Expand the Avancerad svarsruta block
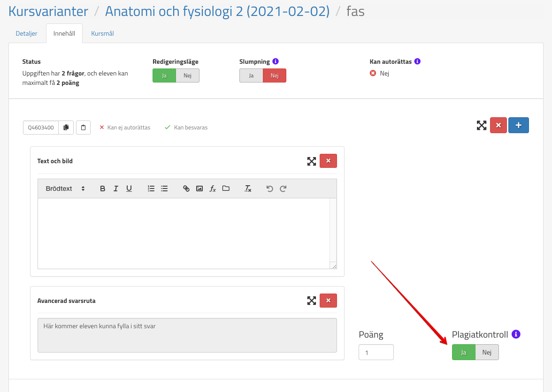This screenshot has height=392, width=552. [312, 301]
